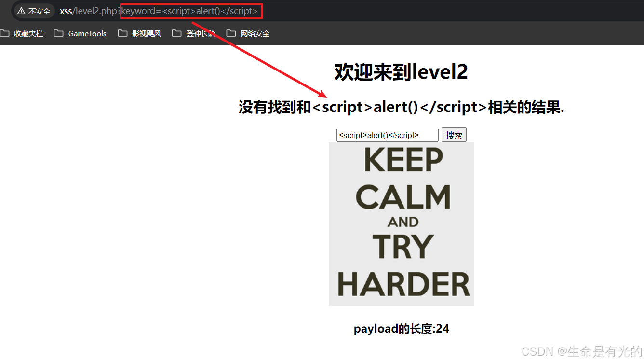The image size is (644, 362).
Task: Click the folder icon next to 登神长阶
Action: tap(177, 33)
